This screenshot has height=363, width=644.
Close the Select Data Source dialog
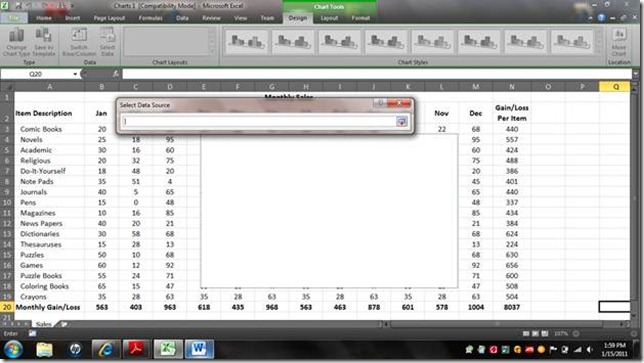(399, 103)
